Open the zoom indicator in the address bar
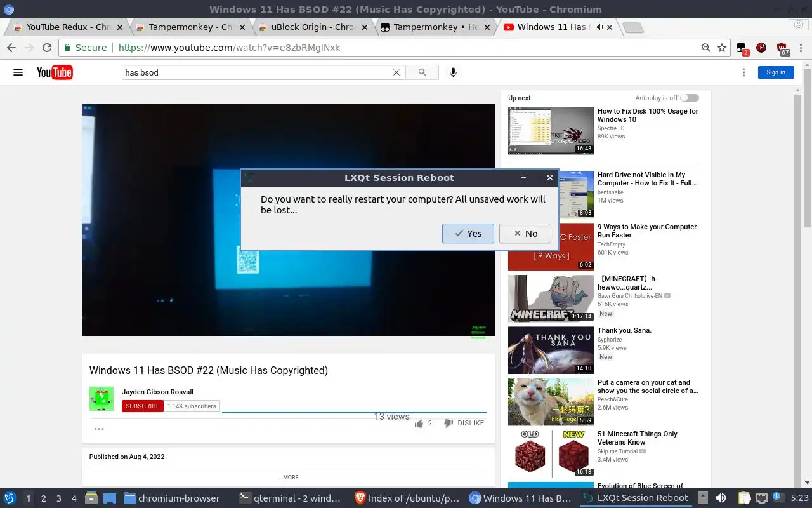The width and height of the screenshot is (812, 508). coord(705,48)
